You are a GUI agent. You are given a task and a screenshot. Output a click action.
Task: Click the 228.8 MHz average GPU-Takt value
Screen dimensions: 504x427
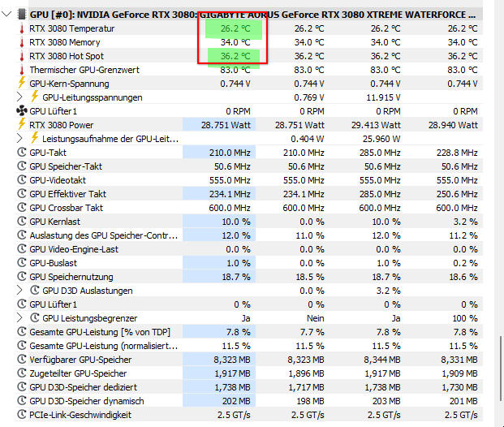(x=457, y=153)
